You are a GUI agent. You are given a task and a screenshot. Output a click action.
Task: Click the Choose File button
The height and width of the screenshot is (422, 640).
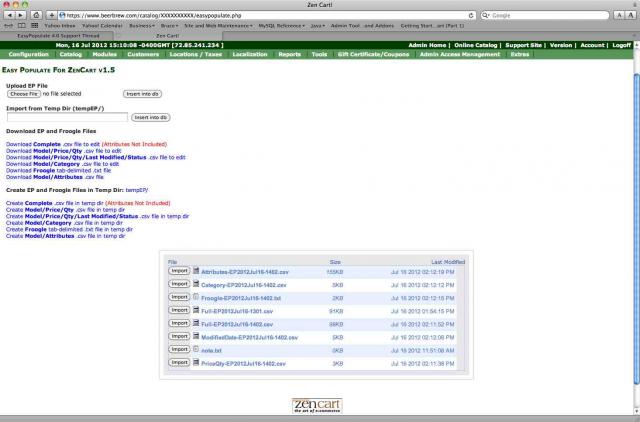pos(24,94)
